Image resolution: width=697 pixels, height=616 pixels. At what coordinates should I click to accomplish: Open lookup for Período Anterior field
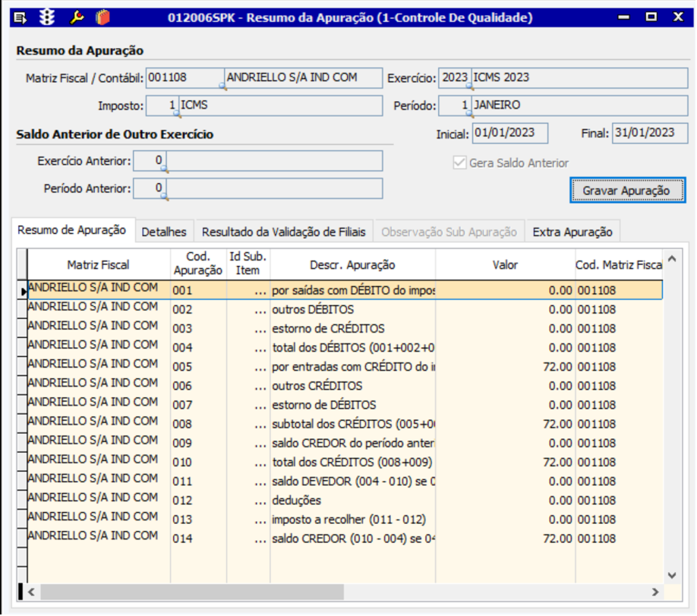click(165, 197)
